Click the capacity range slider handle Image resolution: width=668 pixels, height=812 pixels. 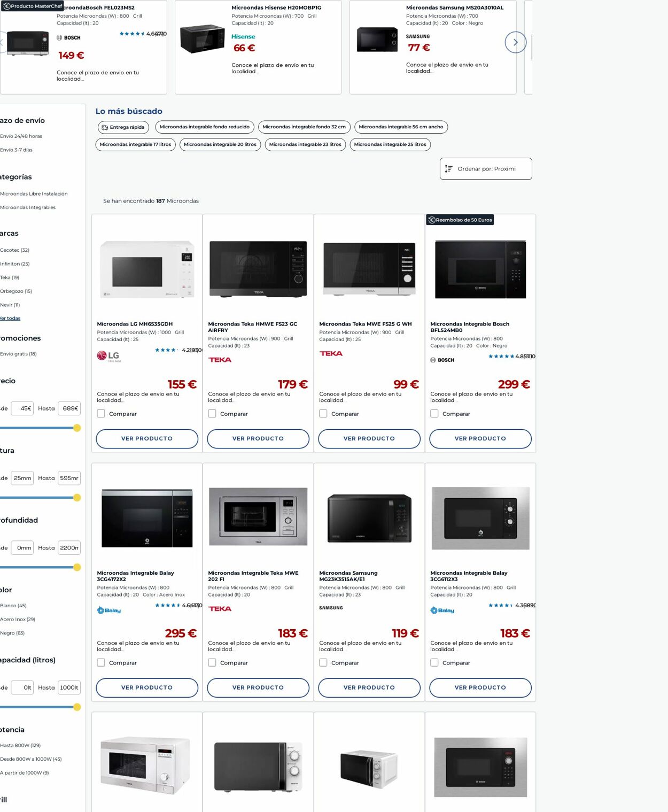tap(77, 707)
